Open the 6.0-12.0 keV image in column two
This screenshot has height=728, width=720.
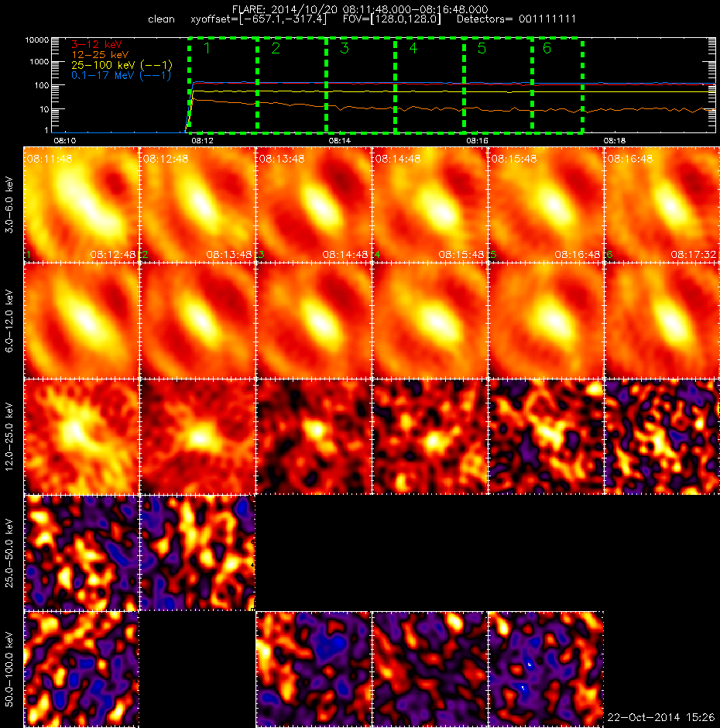(197, 321)
